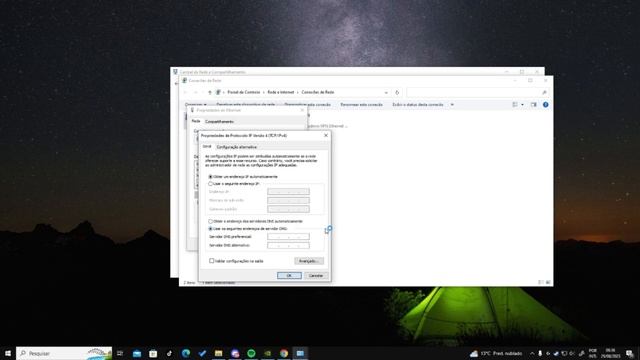This screenshot has height=360, width=640.
Task: Open the view layout options dropdown arrow
Action: 522,105
